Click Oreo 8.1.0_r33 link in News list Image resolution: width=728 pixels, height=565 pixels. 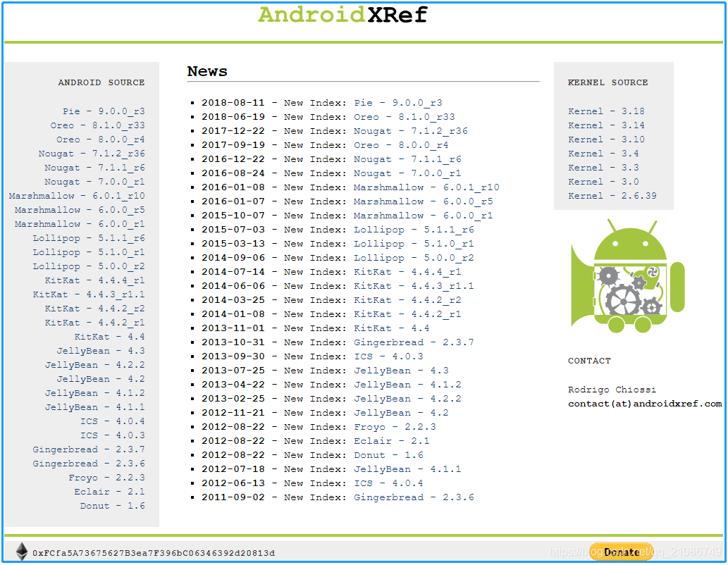coord(405,117)
